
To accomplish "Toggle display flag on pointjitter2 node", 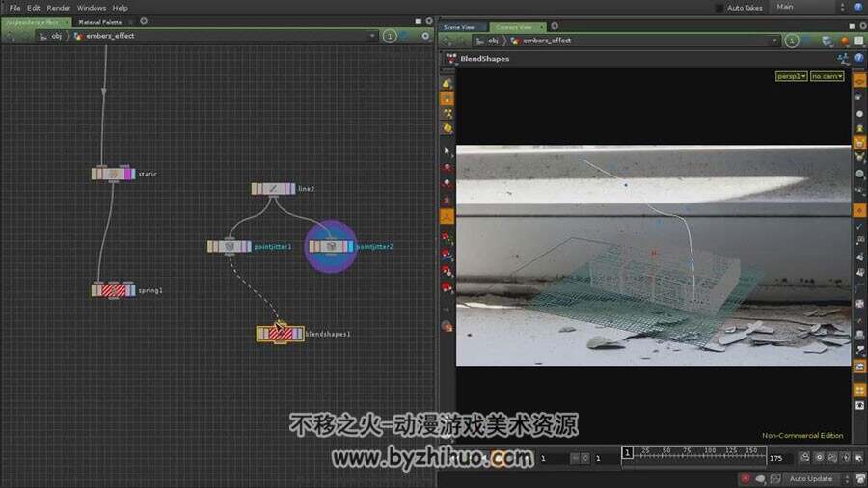I will pos(350,246).
